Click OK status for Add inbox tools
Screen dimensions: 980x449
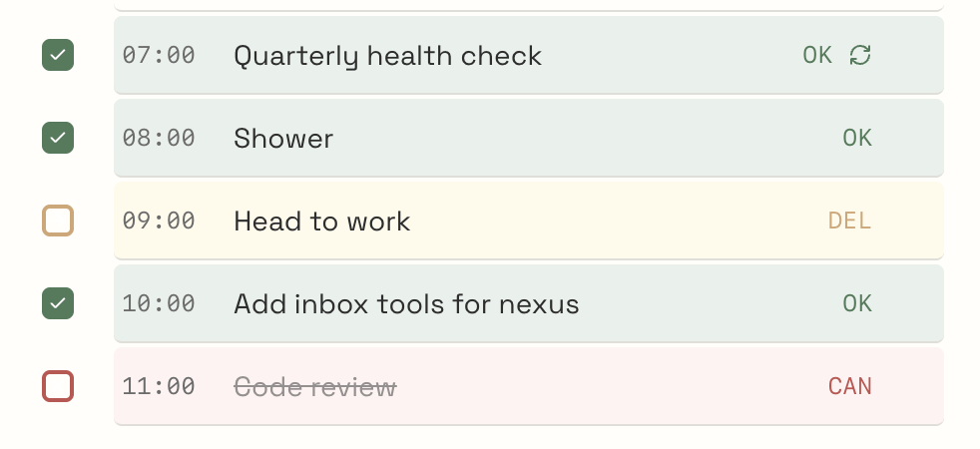857,303
